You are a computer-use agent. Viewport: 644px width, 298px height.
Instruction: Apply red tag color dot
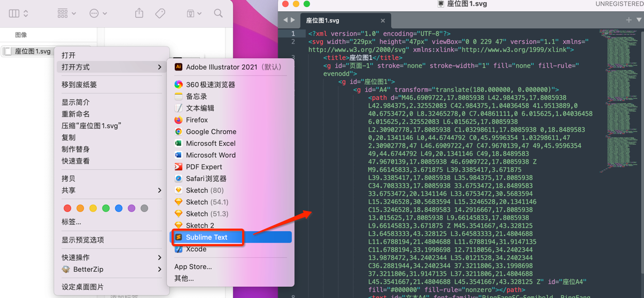click(67, 208)
